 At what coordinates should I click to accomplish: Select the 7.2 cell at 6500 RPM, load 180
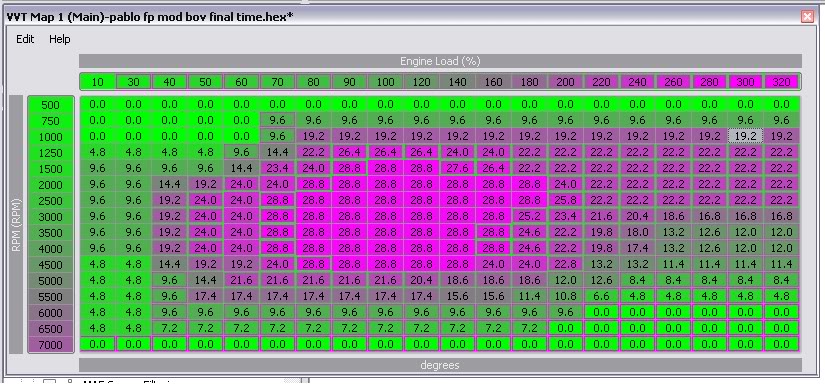coord(529,328)
